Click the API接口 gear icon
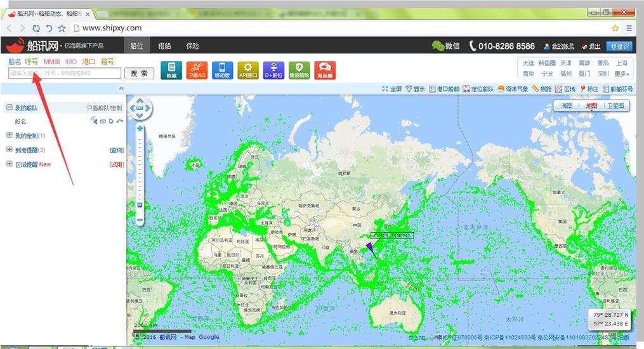644x349 pixels. point(247,70)
